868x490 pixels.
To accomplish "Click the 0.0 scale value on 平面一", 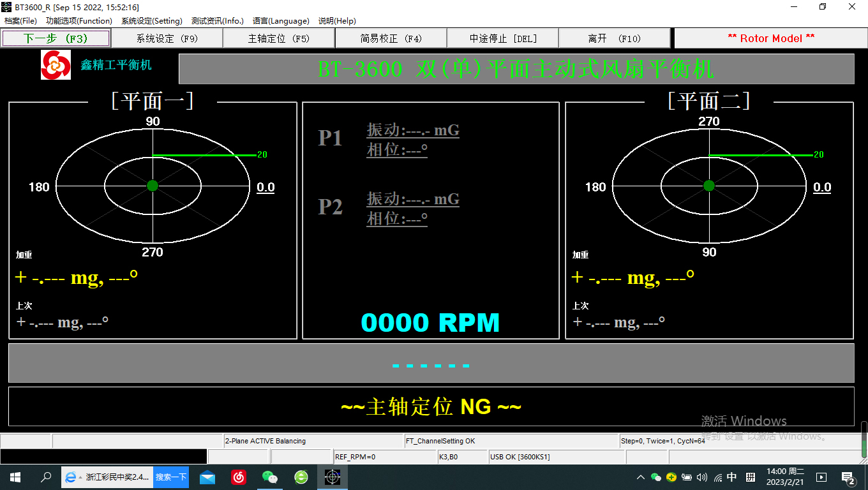I will [x=266, y=187].
